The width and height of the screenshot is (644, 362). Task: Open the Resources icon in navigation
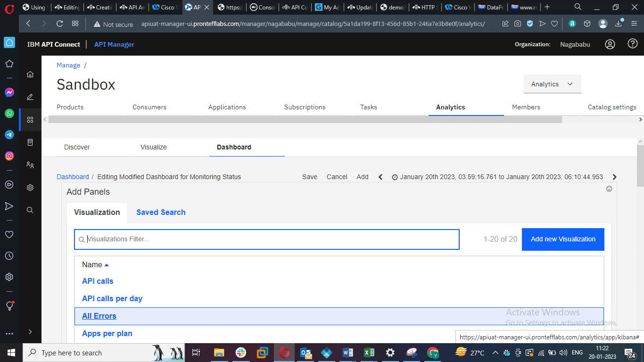(30, 142)
